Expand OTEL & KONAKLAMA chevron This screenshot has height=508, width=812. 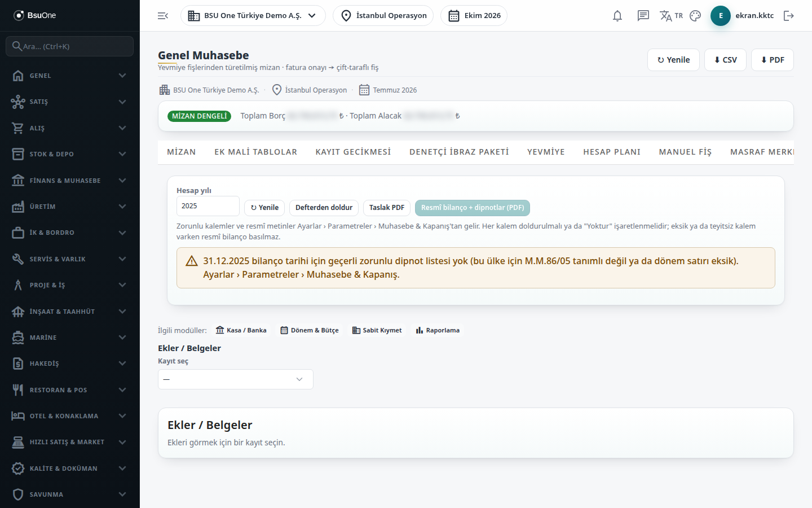click(x=122, y=416)
